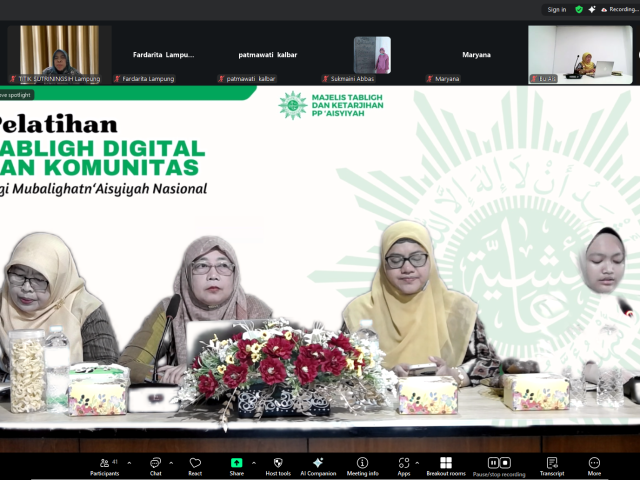Select the Bu Ais video tile
The width and height of the screenshot is (640, 480).
(580, 55)
